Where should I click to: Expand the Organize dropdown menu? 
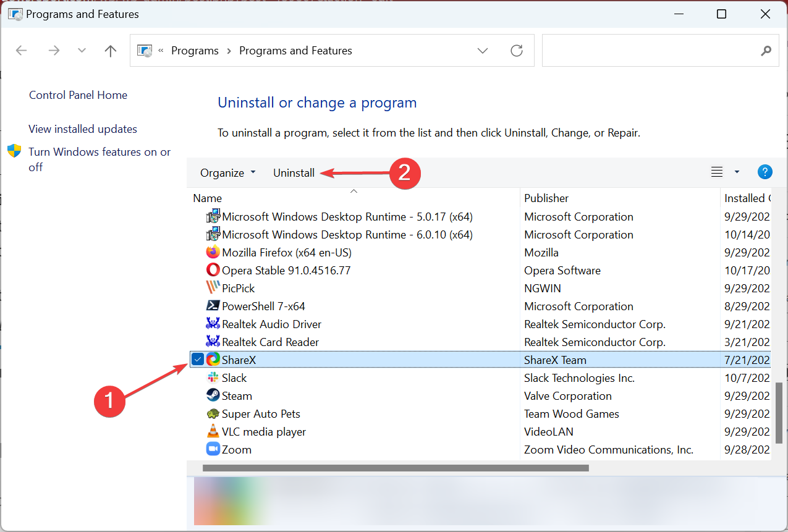pos(227,173)
